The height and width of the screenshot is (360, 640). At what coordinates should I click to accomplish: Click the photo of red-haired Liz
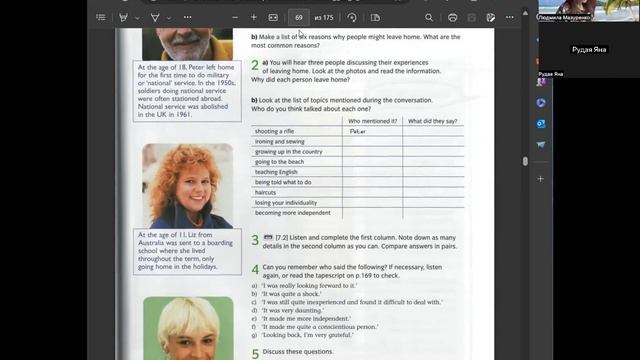188,186
